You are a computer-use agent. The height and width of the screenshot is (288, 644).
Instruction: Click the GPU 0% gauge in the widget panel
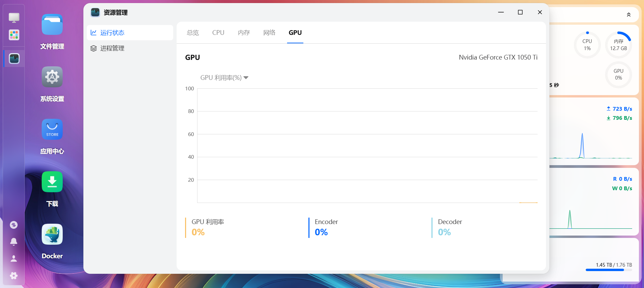tap(619, 74)
